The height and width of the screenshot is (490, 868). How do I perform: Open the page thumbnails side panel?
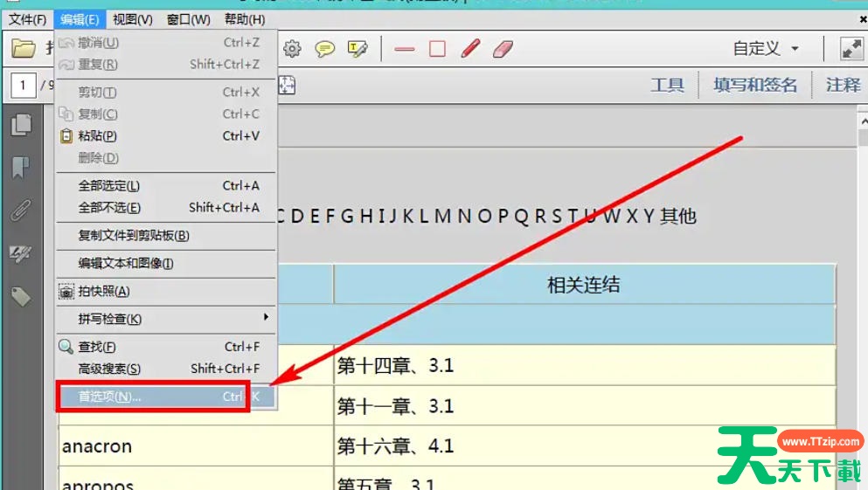pyautogui.click(x=21, y=126)
